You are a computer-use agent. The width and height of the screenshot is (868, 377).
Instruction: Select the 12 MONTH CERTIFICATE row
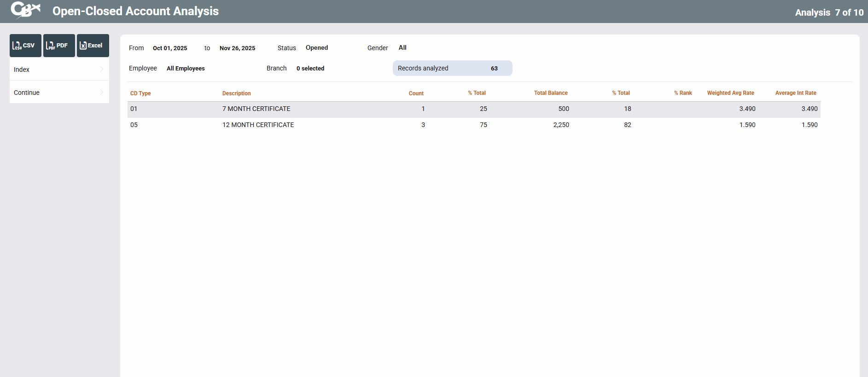pyautogui.click(x=258, y=125)
